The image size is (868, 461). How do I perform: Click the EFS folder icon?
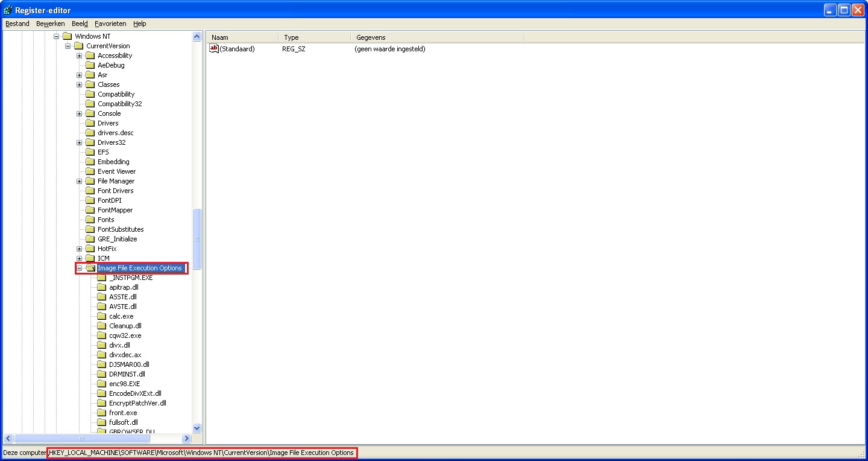pos(90,152)
